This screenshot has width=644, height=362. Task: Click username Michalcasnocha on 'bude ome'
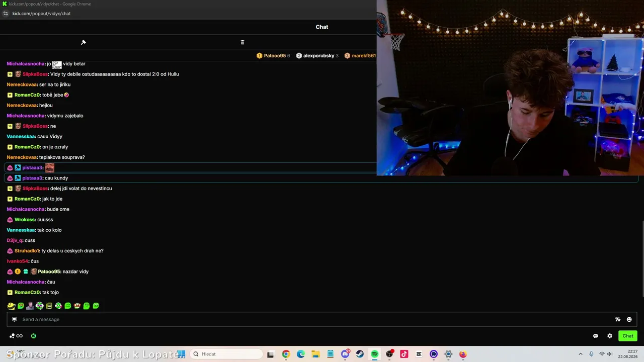[26, 209]
